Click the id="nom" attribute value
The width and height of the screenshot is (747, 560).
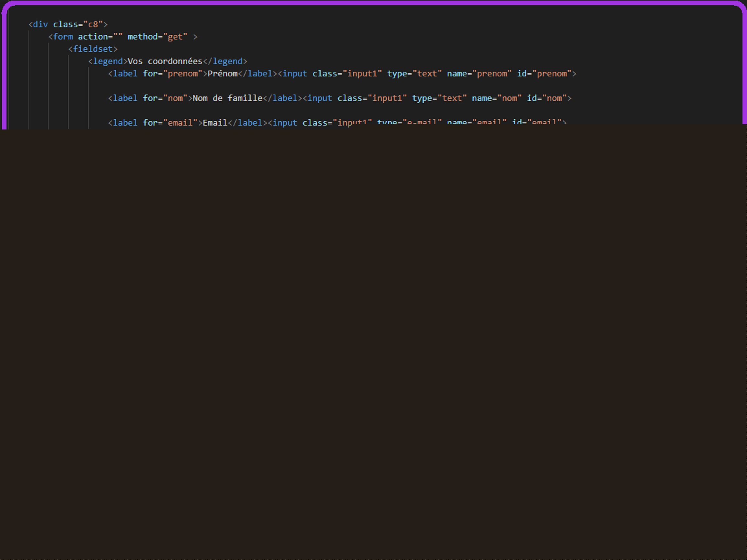pos(554,98)
